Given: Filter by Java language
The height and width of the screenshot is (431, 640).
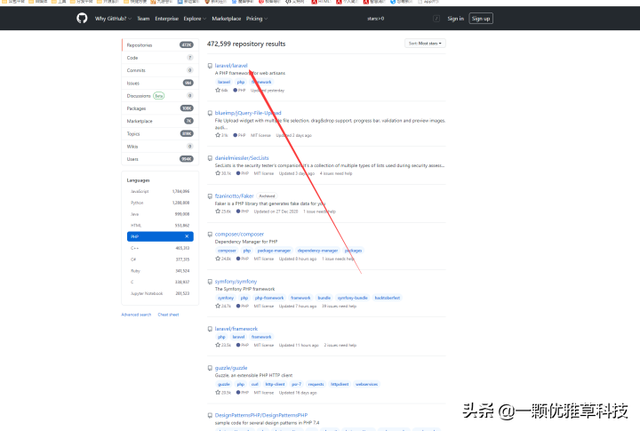Looking at the screenshot, I should [160, 214].
